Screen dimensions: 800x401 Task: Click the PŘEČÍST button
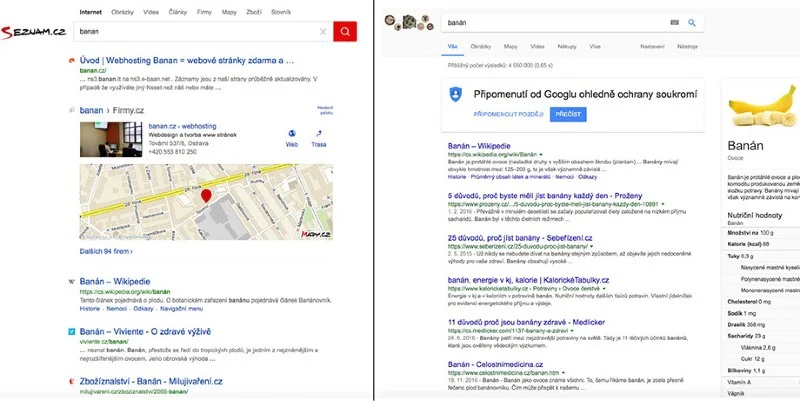(568, 114)
